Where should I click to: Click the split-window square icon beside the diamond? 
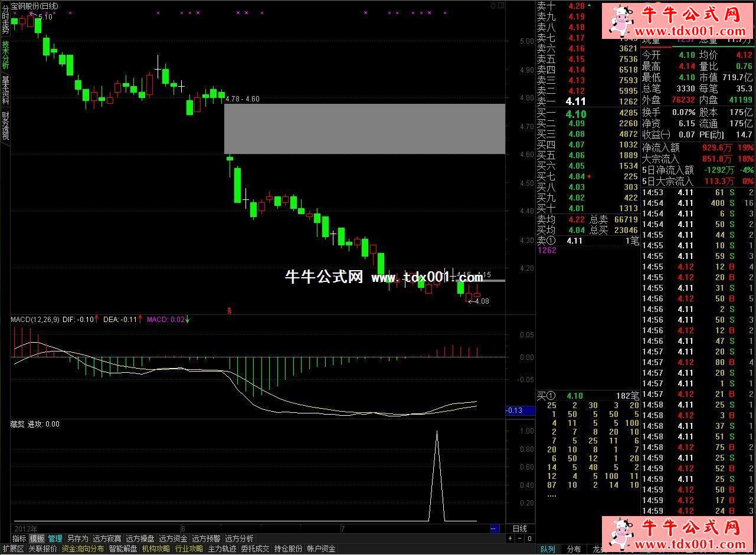tap(501, 5)
